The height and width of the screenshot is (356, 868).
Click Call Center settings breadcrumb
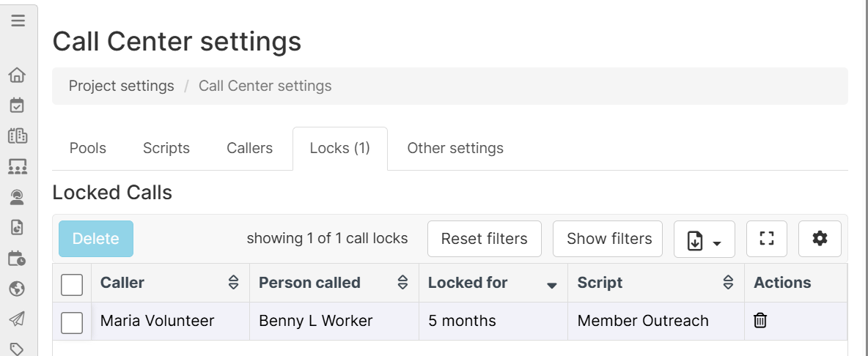265,86
